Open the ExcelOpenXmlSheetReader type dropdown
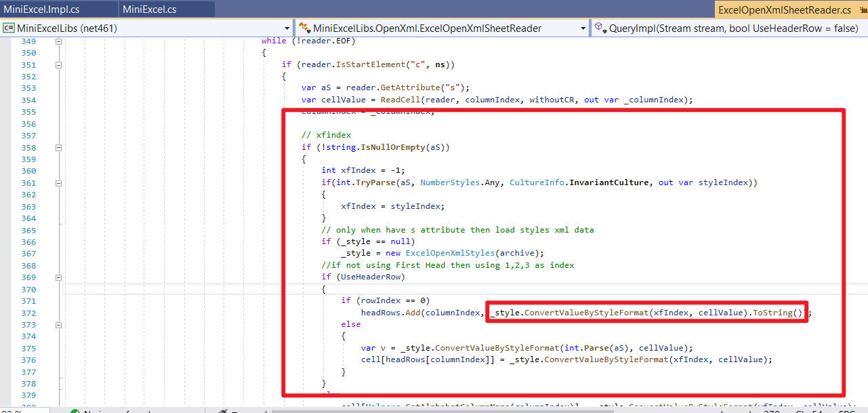868x413 pixels. coord(584,29)
